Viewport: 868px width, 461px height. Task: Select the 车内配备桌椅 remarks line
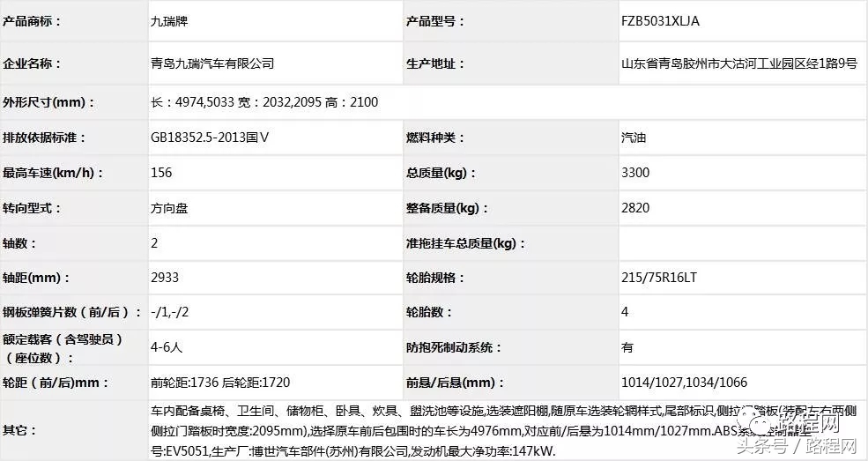tap(504, 411)
